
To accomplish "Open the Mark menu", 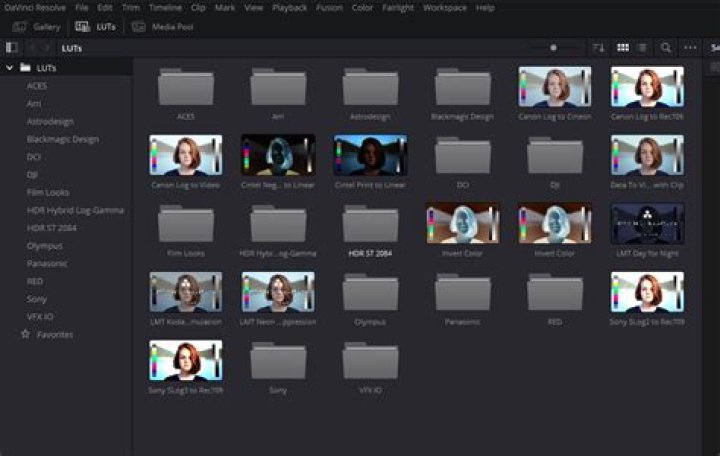I will coord(225,8).
